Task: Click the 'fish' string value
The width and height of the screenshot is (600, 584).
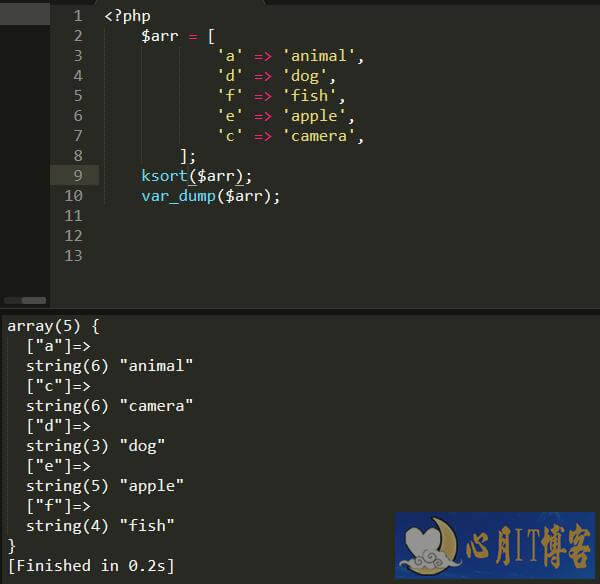Action: click(x=309, y=96)
